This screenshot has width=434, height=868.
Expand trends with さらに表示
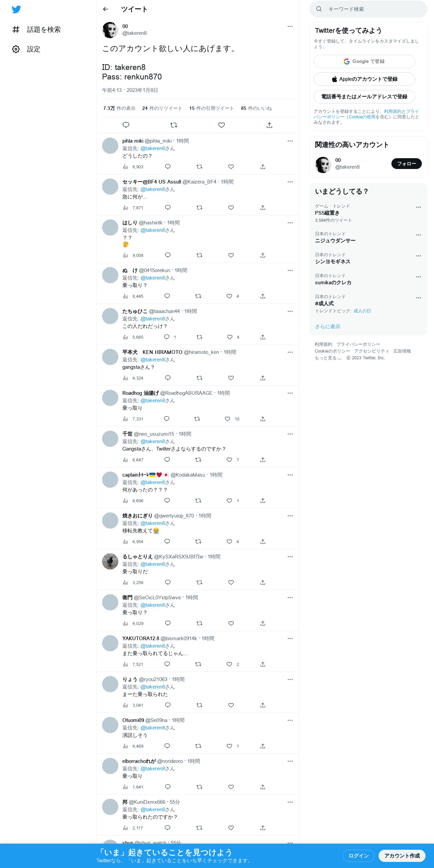(x=328, y=327)
